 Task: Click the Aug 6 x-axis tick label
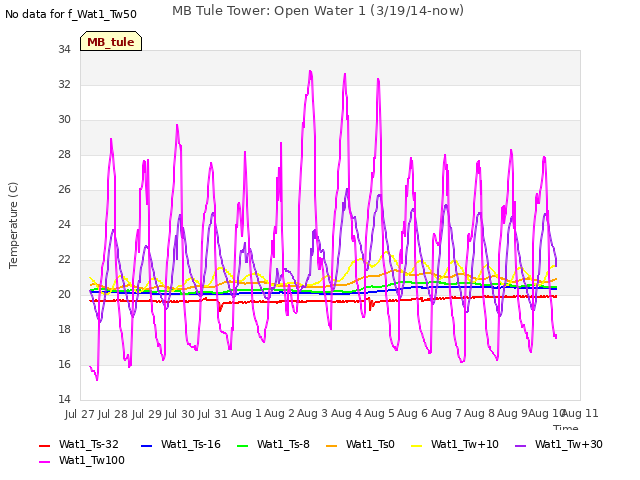pyautogui.click(x=413, y=413)
